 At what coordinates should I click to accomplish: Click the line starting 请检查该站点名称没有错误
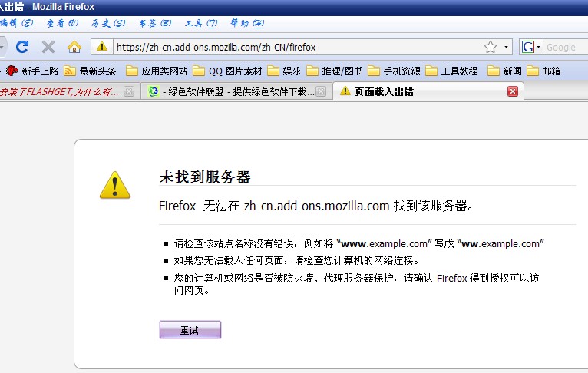coord(359,243)
